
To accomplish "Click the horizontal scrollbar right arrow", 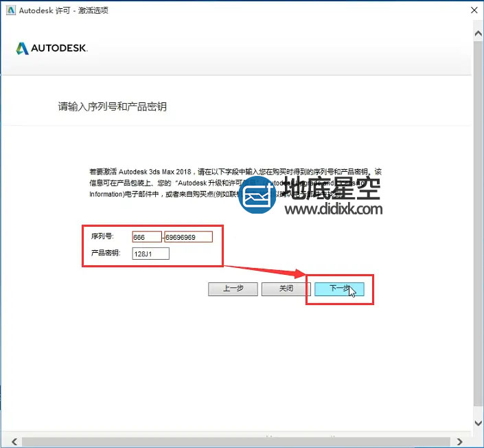I will click(459, 441).
